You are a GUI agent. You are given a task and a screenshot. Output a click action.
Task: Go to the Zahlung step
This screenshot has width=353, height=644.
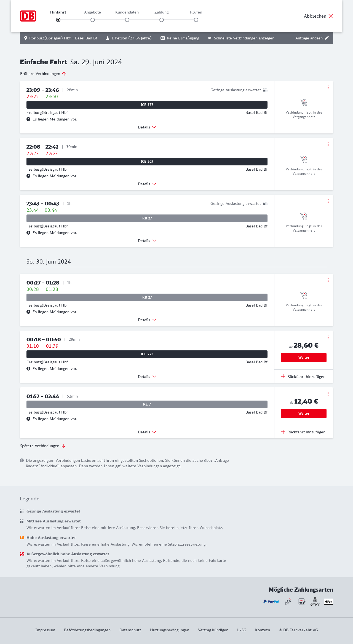[162, 20]
